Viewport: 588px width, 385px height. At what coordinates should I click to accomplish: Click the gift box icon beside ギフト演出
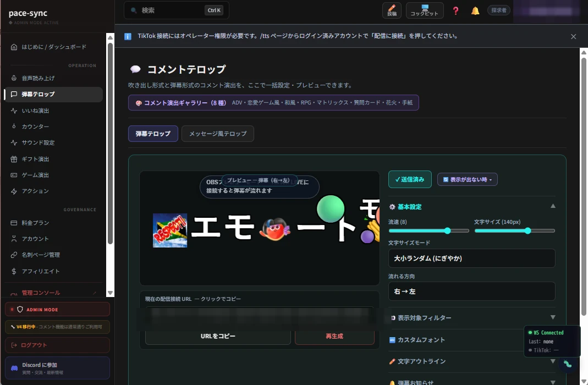click(14, 159)
